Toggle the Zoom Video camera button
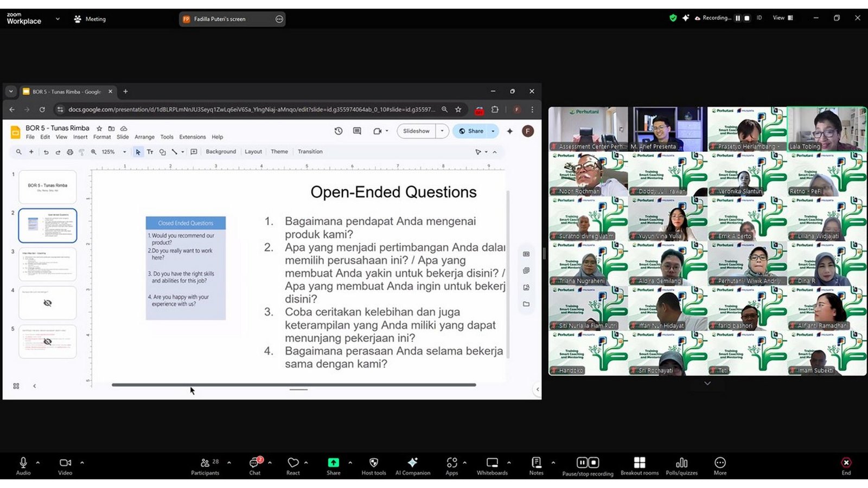This screenshot has width=868, height=488. click(x=65, y=465)
